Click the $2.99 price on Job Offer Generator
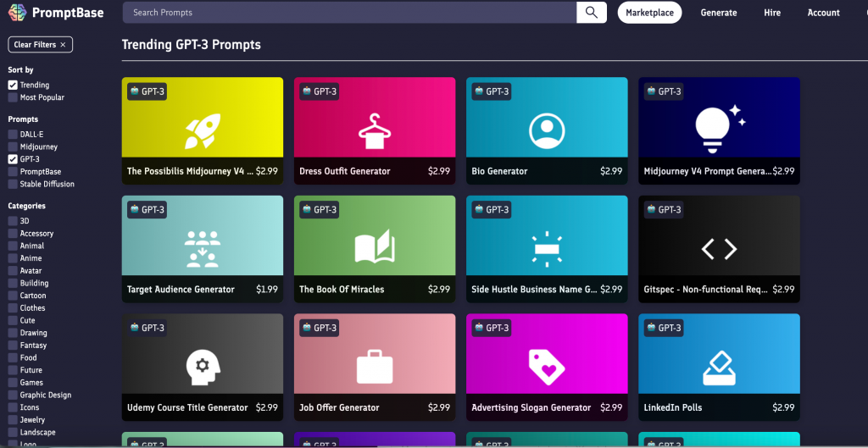The image size is (868, 448). tap(439, 407)
